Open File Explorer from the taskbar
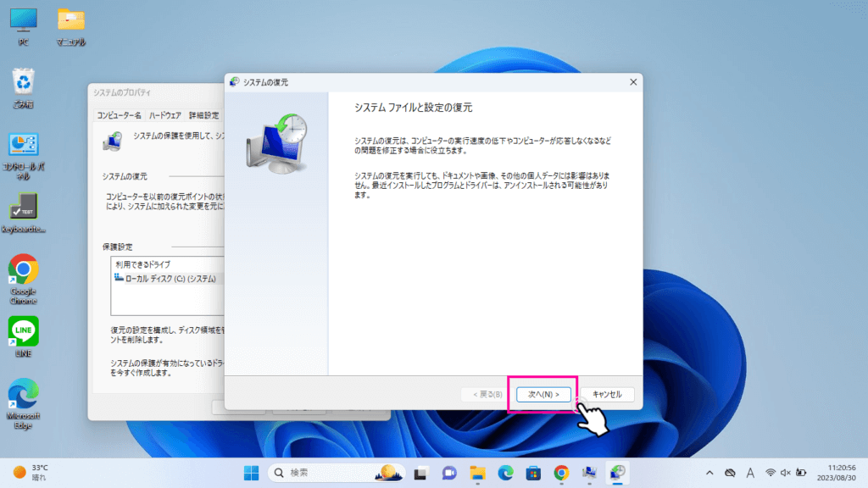This screenshot has width=868, height=488. [477, 472]
